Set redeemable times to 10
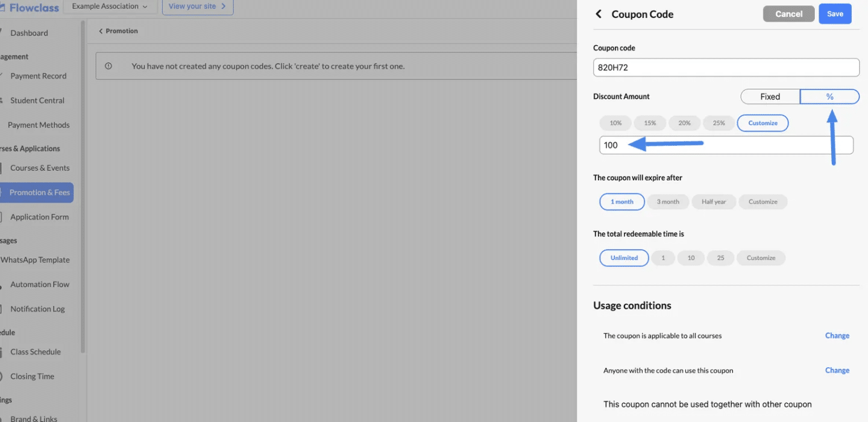Image resolution: width=868 pixels, height=422 pixels. [x=691, y=258]
